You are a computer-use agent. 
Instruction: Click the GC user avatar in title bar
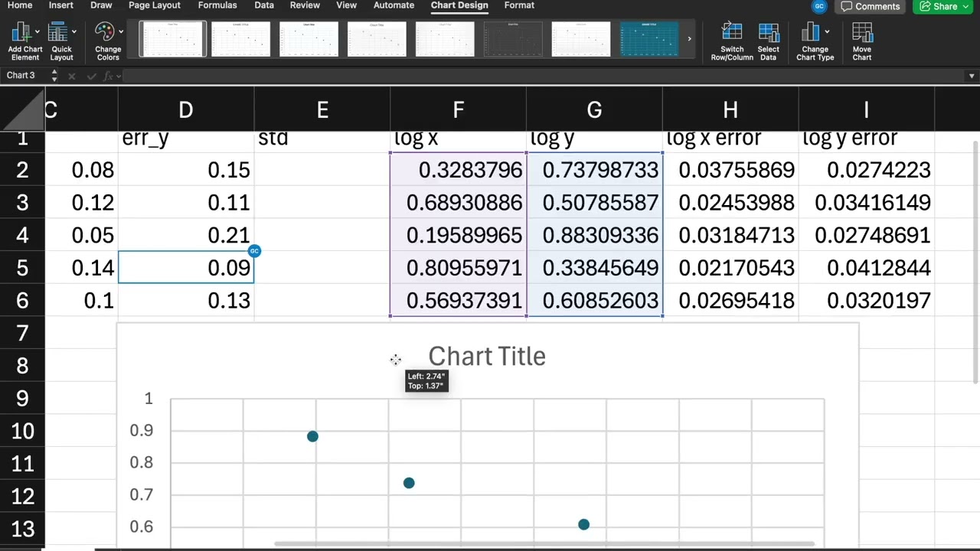coord(819,6)
